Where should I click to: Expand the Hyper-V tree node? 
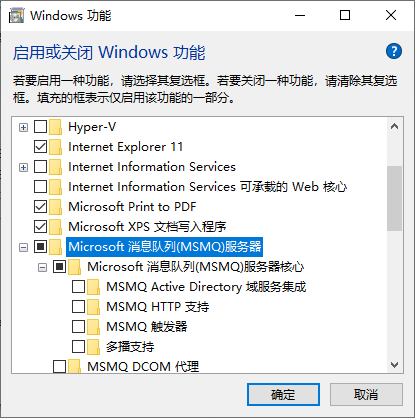click(x=23, y=127)
